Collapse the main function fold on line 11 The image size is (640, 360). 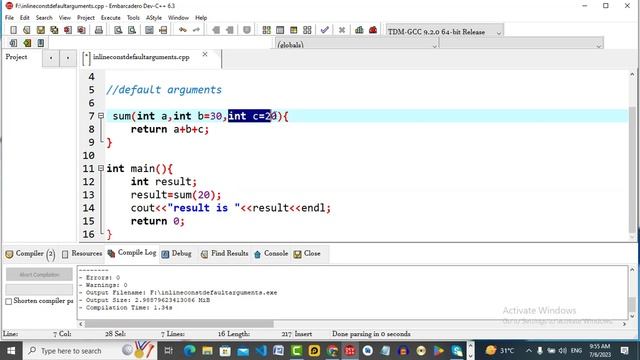[101, 168]
